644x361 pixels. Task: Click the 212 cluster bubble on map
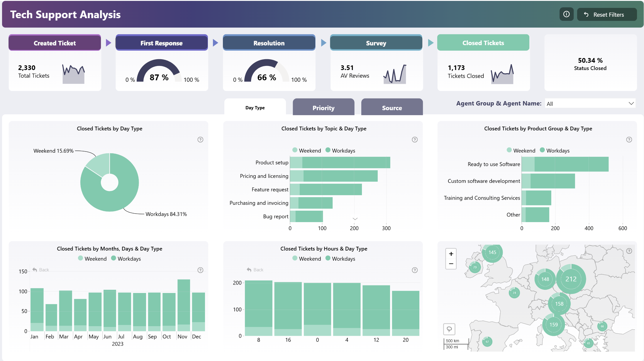pos(571,279)
